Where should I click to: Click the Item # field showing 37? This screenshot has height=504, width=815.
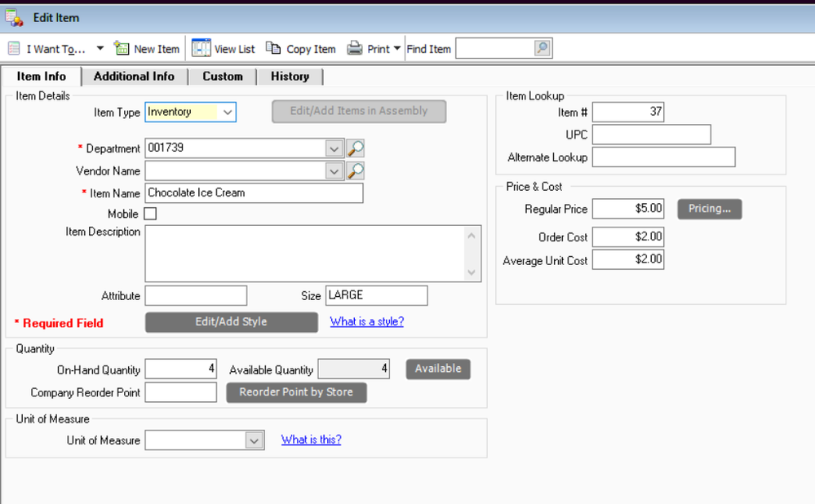(628, 113)
